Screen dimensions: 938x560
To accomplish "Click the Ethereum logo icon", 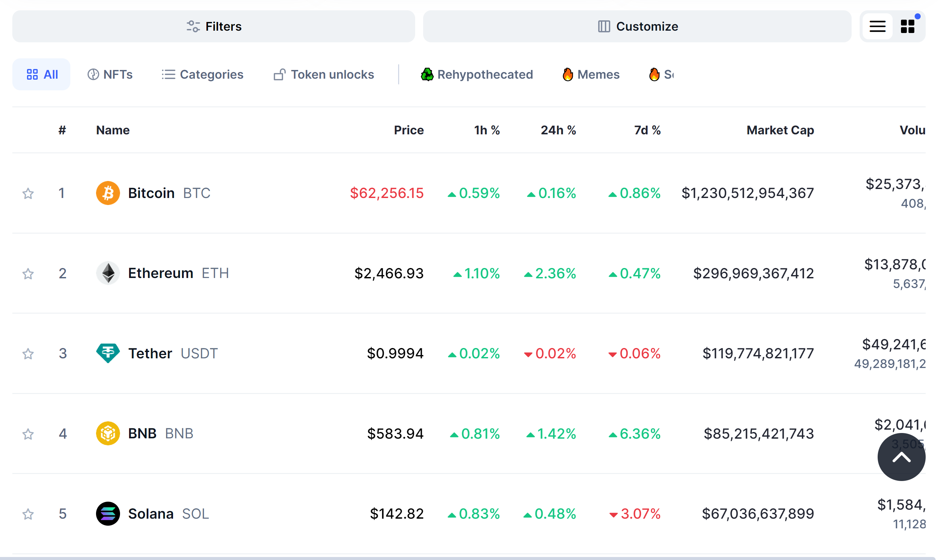I will (108, 273).
